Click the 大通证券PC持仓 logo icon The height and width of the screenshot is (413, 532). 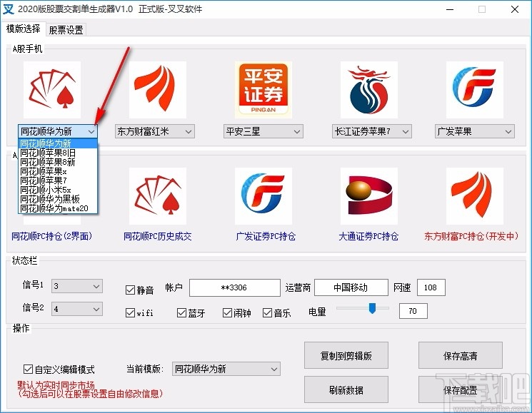point(369,196)
